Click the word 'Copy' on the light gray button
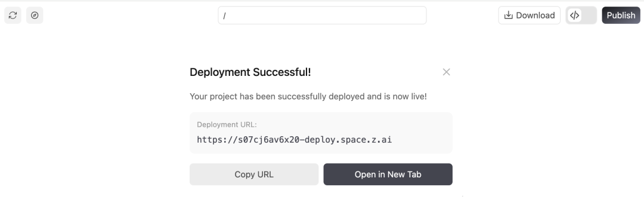Image resolution: width=644 pixels, height=224 pixels. click(x=245, y=174)
